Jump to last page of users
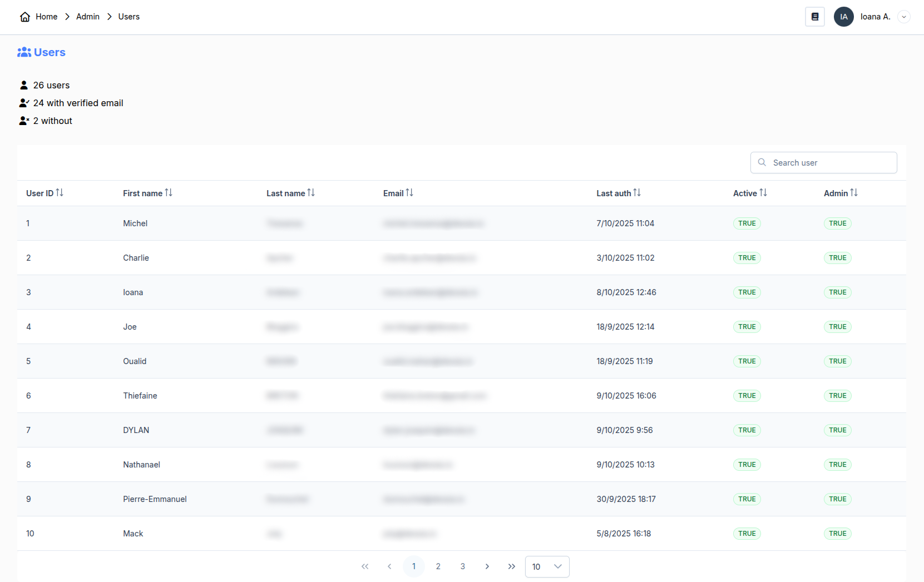924x582 pixels. (x=511, y=566)
